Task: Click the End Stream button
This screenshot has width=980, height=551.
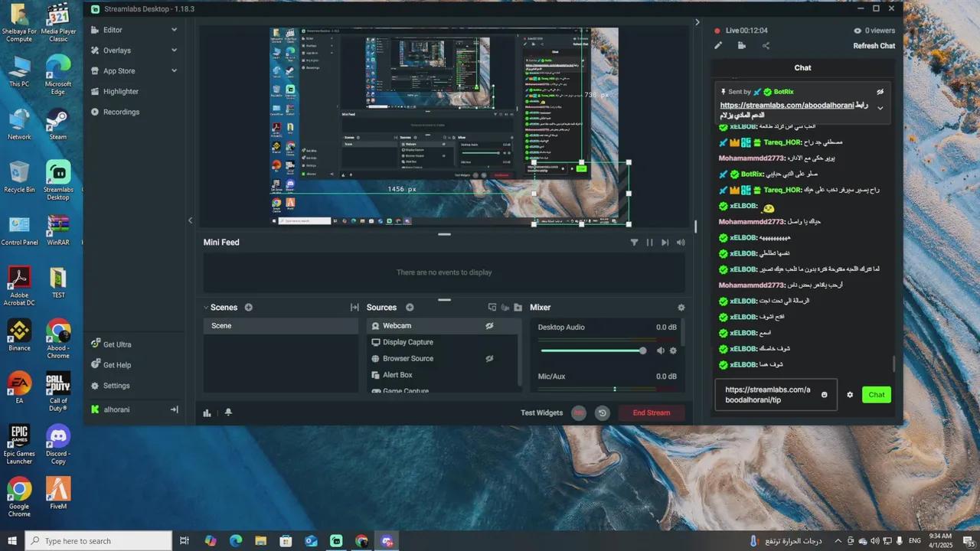Action: tap(651, 412)
